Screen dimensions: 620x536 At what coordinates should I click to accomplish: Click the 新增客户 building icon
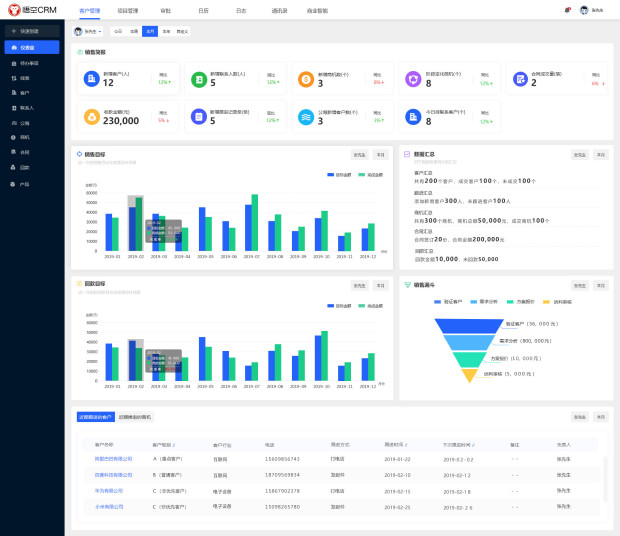point(91,79)
